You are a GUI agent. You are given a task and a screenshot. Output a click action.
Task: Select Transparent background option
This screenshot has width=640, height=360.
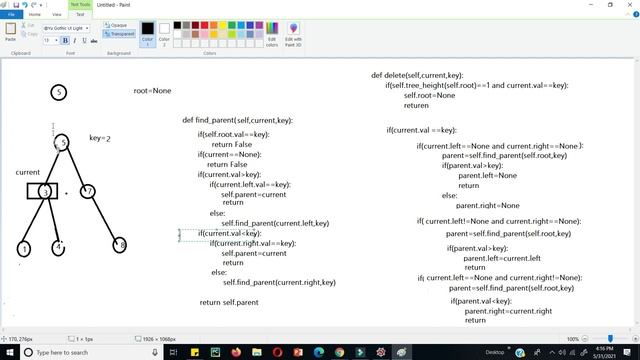tap(119, 34)
